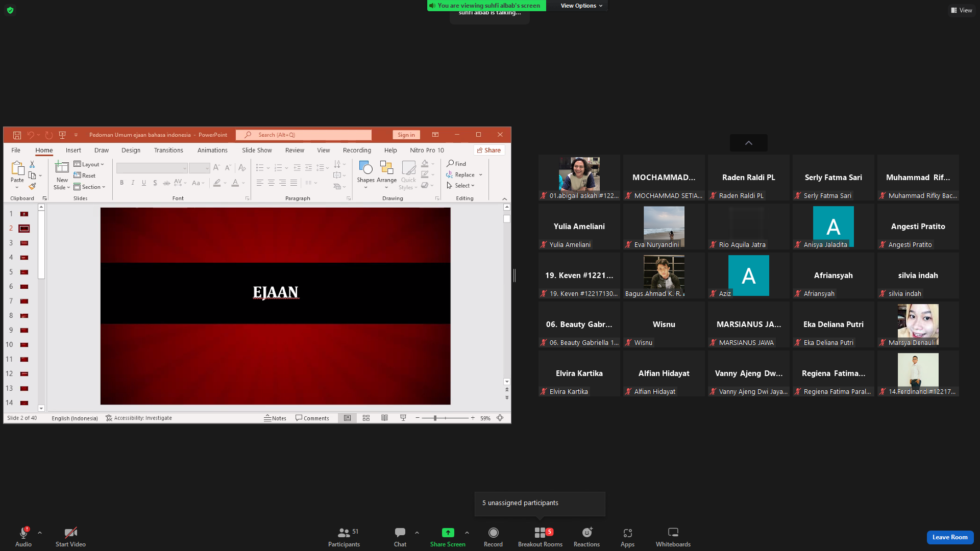Screen dimensions: 980x551
Task: Click the Undo icon in PowerPoint
Action: (x=31, y=135)
